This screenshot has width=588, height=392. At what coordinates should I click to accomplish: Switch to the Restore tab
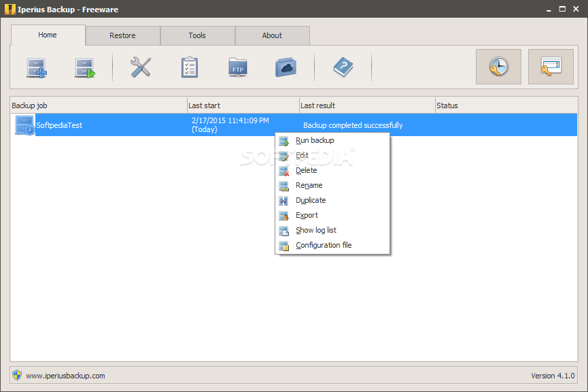122,35
